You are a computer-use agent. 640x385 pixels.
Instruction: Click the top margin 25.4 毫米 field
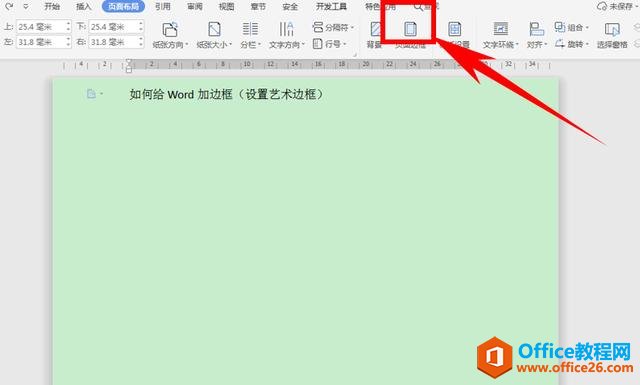(x=40, y=27)
